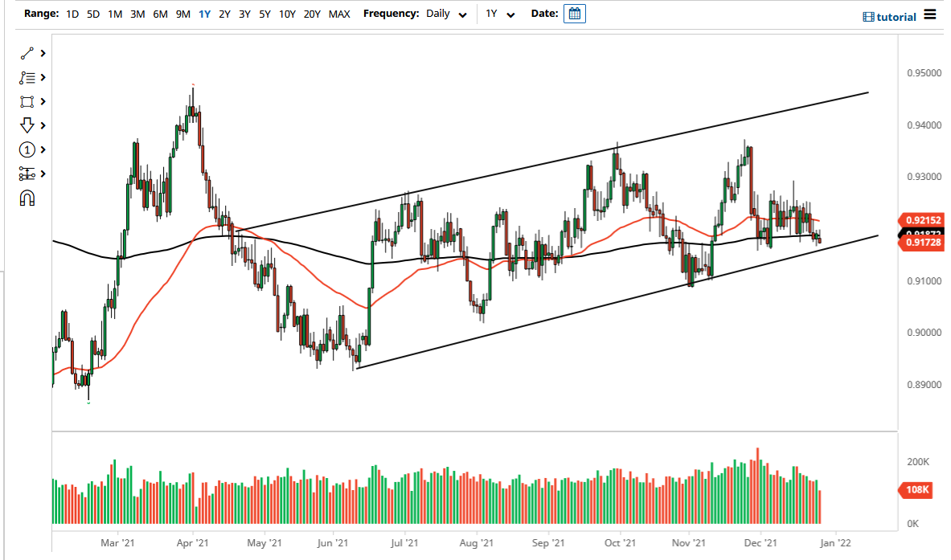Open the 1Y period dropdown
951x560 pixels.
[499, 14]
